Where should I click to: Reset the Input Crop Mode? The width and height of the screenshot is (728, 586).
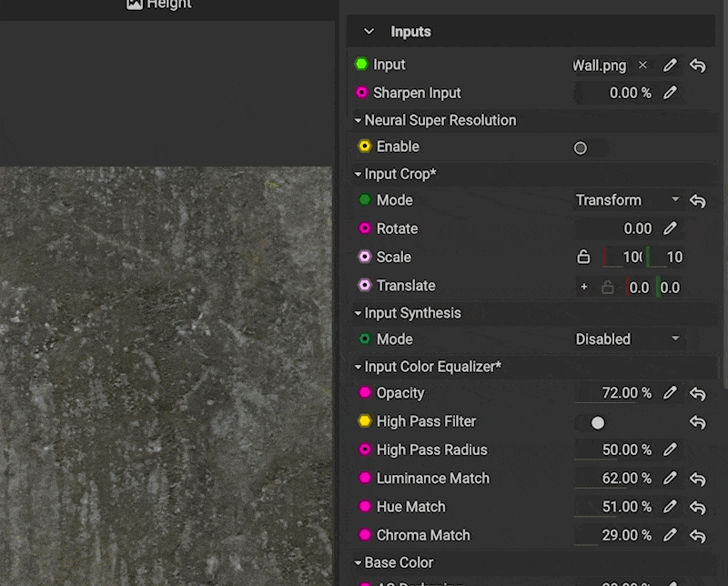tap(698, 201)
